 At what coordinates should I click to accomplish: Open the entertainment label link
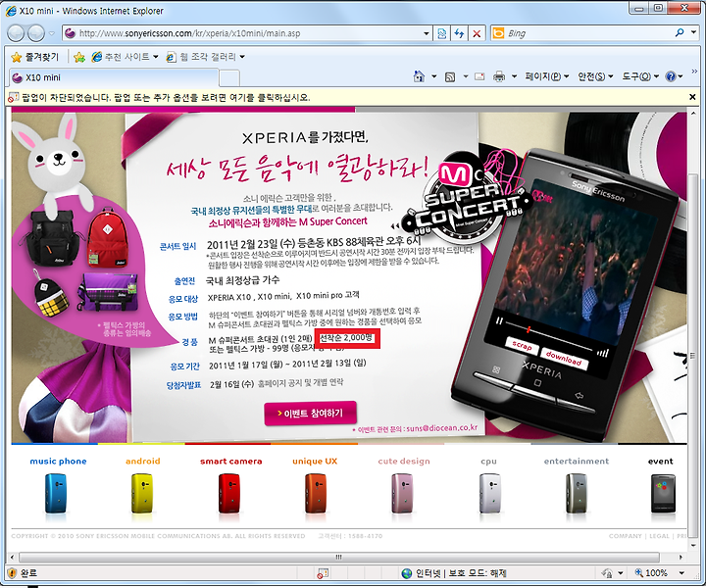coord(577,462)
